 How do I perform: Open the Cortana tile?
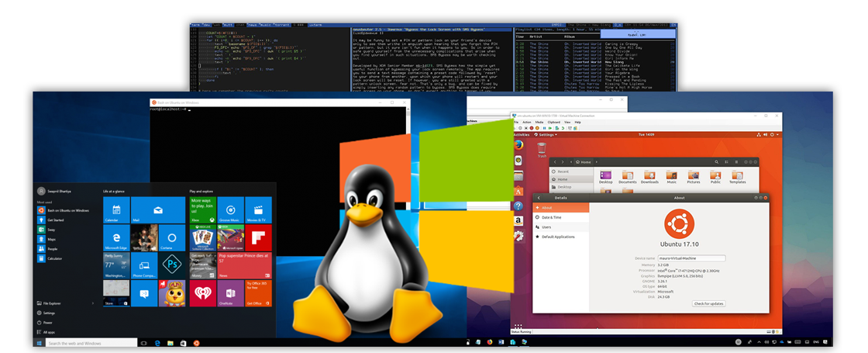click(x=172, y=237)
